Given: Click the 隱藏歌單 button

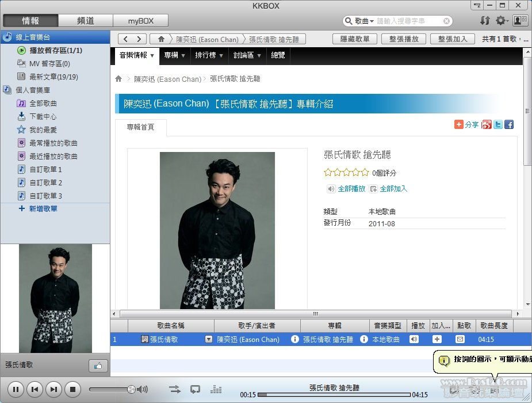Looking at the screenshot, I should (355, 39).
